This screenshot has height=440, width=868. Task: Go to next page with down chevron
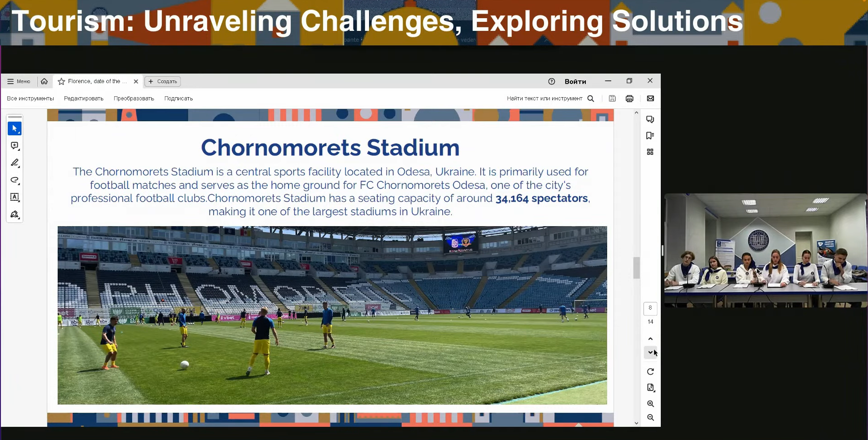tap(650, 352)
